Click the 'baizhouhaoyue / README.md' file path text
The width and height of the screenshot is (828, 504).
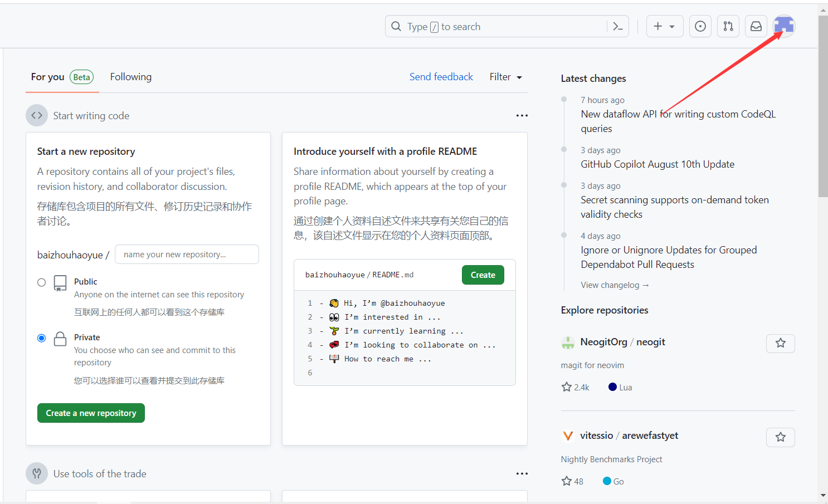[359, 275]
